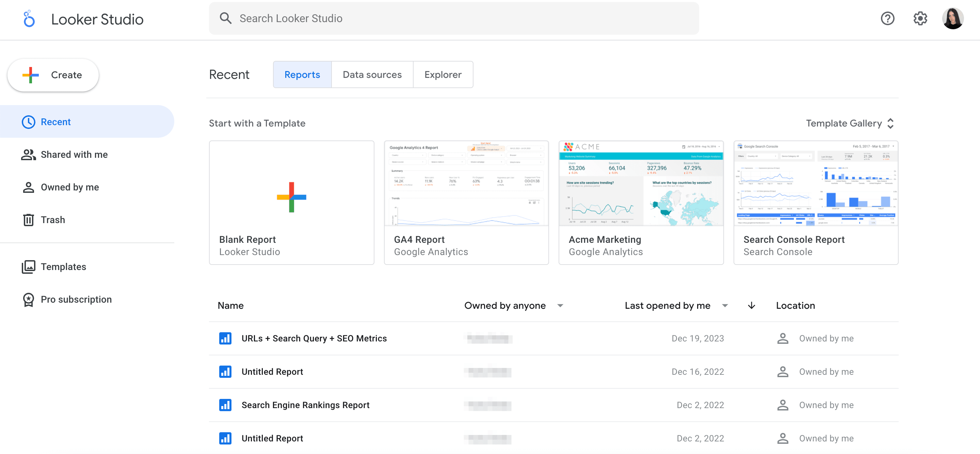Click the Owned by me person icon
980x454 pixels.
pos(29,187)
